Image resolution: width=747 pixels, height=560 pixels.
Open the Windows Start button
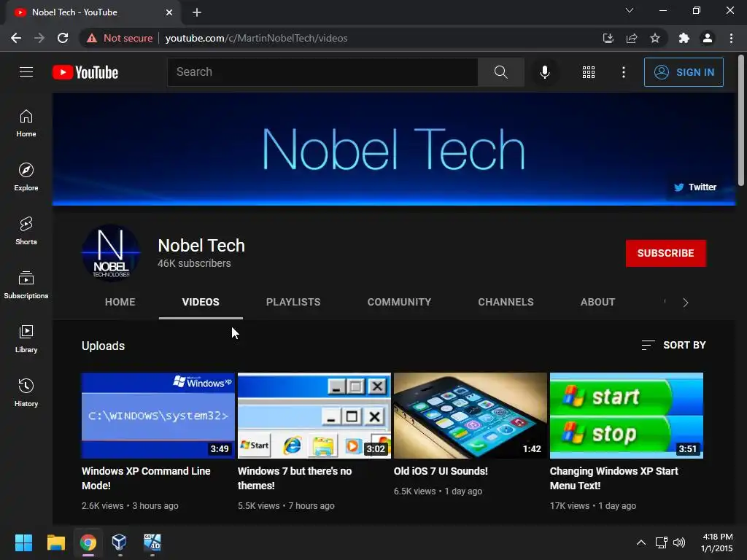pyautogui.click(x=23, y=542)
